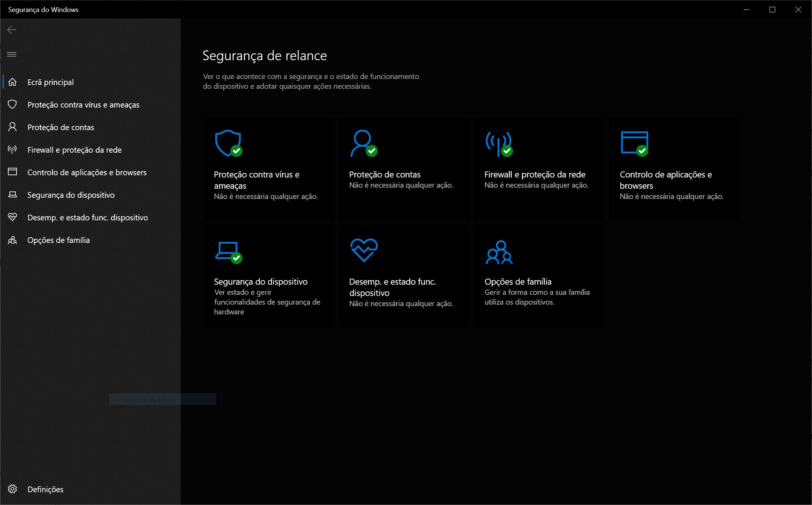Image resolution: width=812 pixels, height=505 pixels.
Task: Click the heart icon for device performance
Action: point(12,217)
